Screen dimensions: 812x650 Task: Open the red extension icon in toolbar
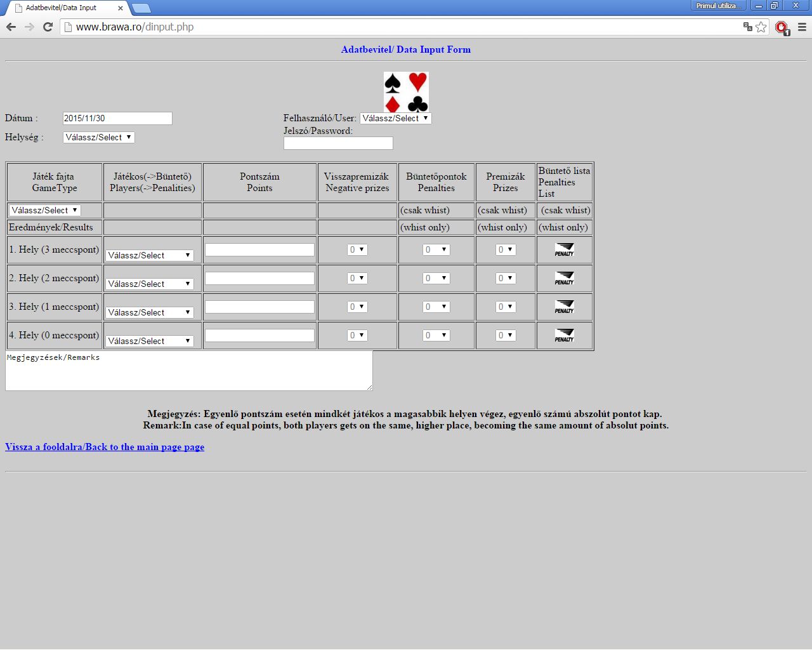pos(782,27)
